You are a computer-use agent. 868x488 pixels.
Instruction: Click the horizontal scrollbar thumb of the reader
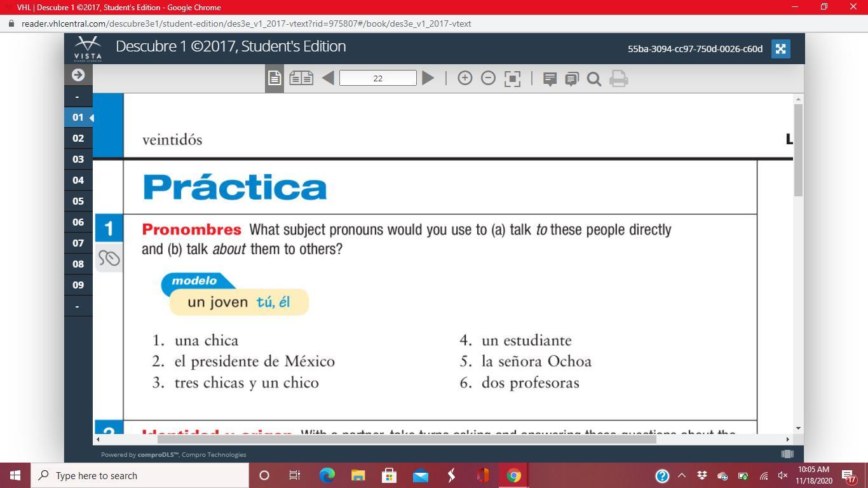(407, 439)
